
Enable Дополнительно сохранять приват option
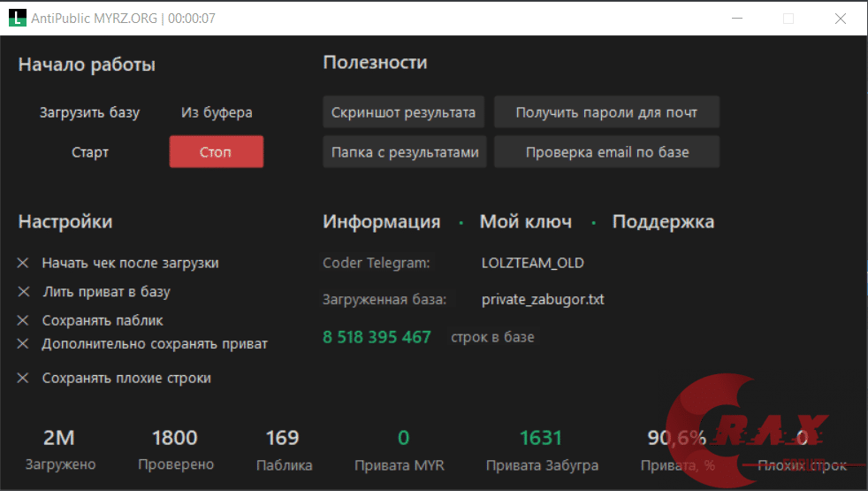pyautogui.click(x=142, y=343)
